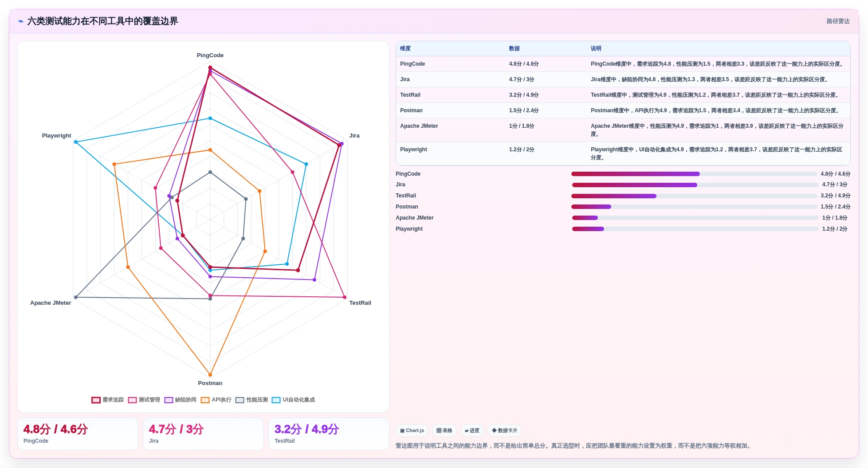Click the 进度 tag
Image resolution: width=868 pixels, height=468 pixels.
coord(472,430)
